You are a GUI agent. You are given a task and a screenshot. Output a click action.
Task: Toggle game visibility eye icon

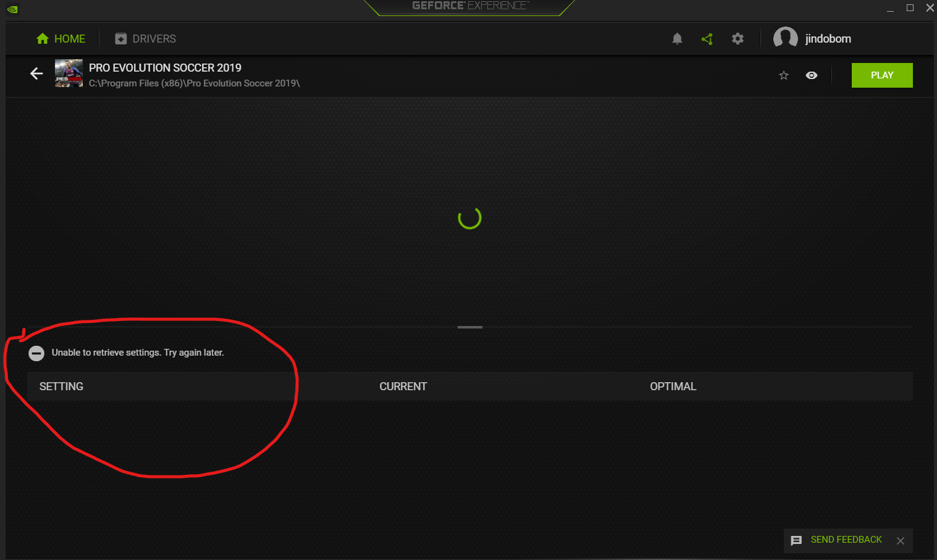coord(812,75)
